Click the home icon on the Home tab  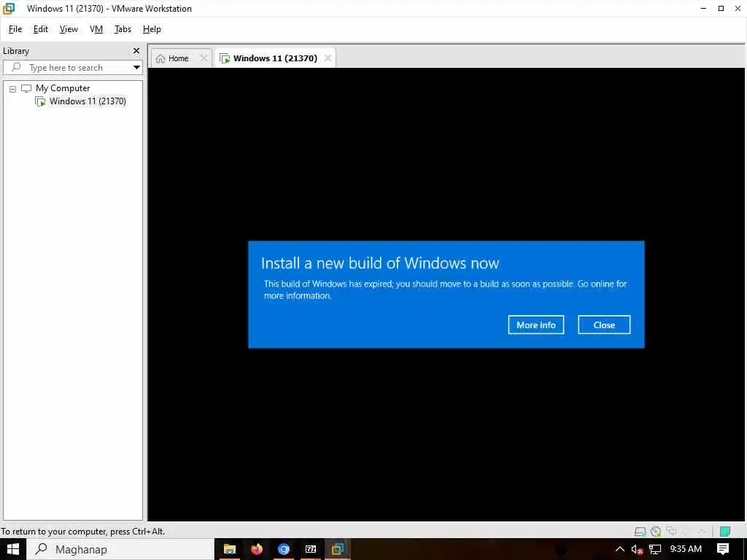click(x=160, y=58)
